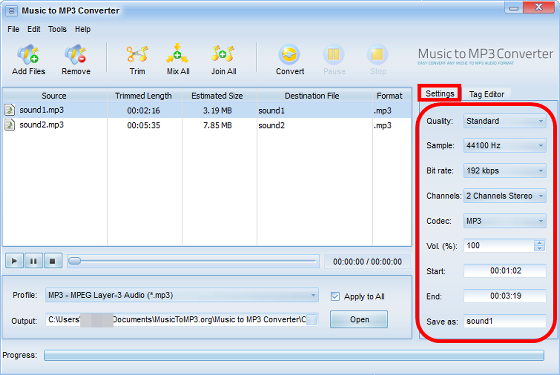Click the Pause conversion icon

[x=334, y=55]
